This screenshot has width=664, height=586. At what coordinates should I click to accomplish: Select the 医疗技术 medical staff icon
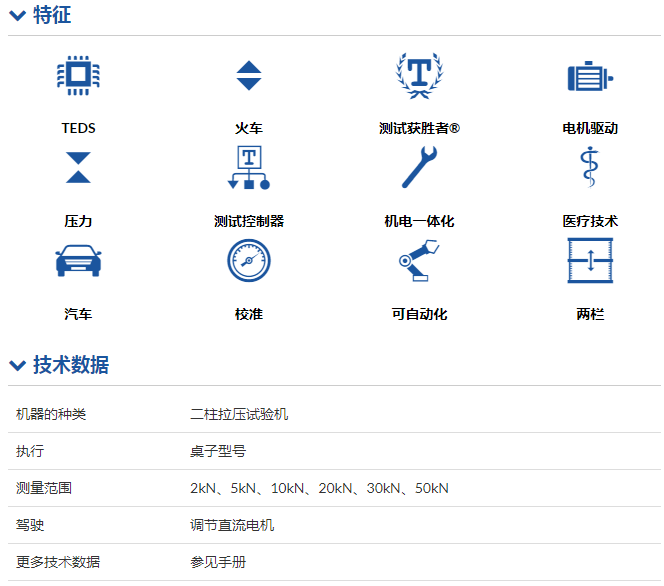590,167
